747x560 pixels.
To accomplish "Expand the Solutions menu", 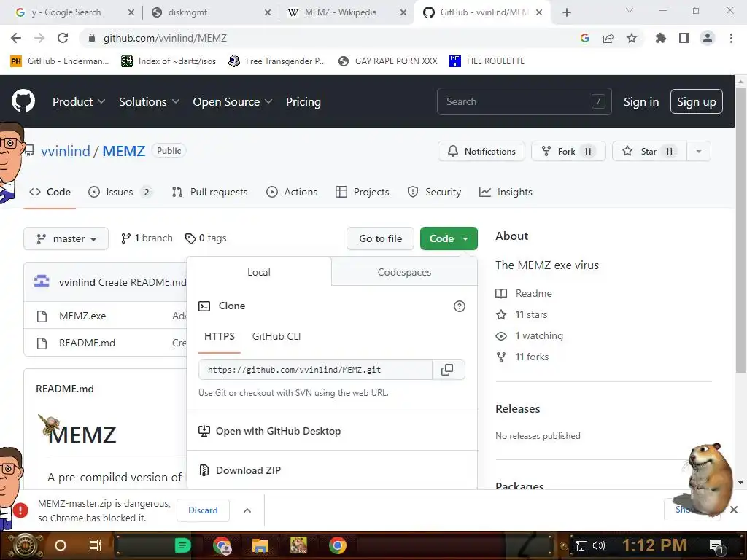I will click(149, 101).
